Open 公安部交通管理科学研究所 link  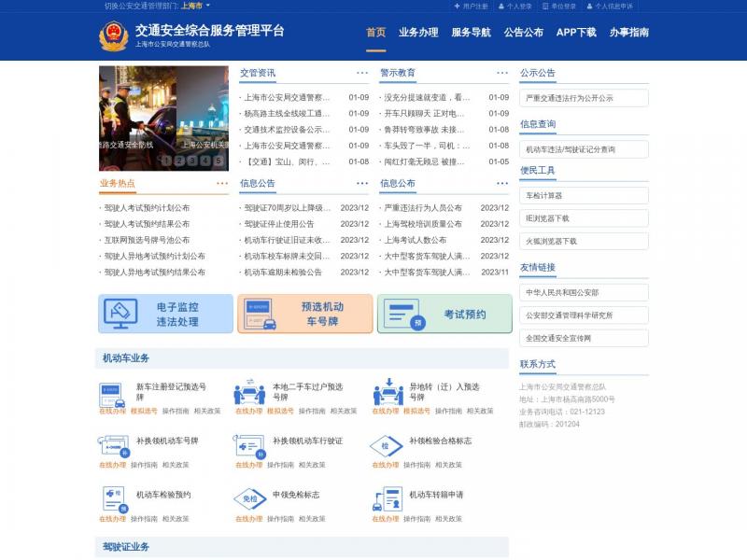pyautogui.click(x=585, y=315)
